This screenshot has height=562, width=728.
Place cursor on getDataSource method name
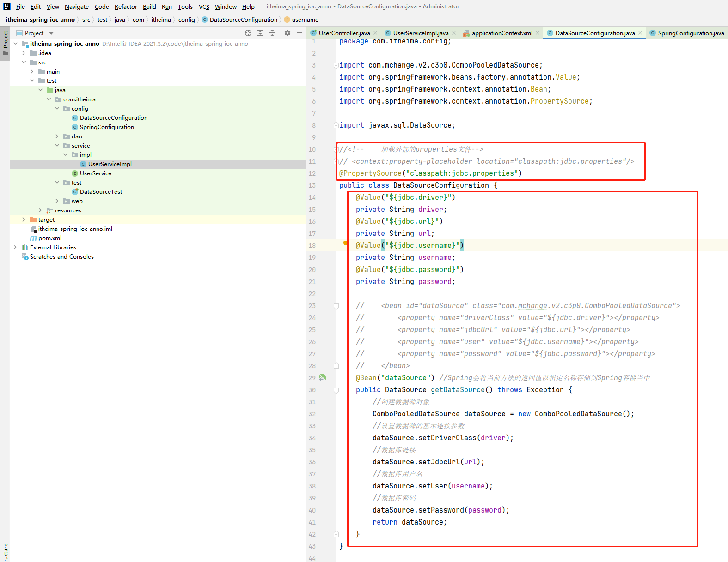(x=458, y=390)
